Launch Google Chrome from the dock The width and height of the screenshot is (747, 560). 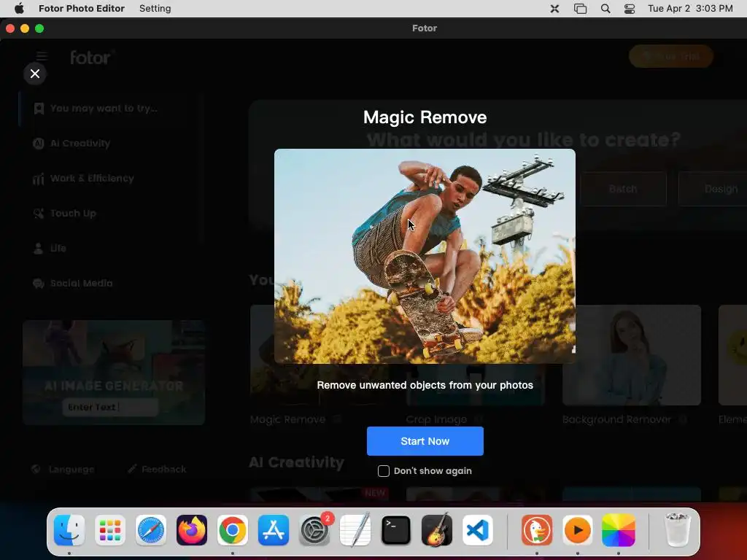click(233, 530)
